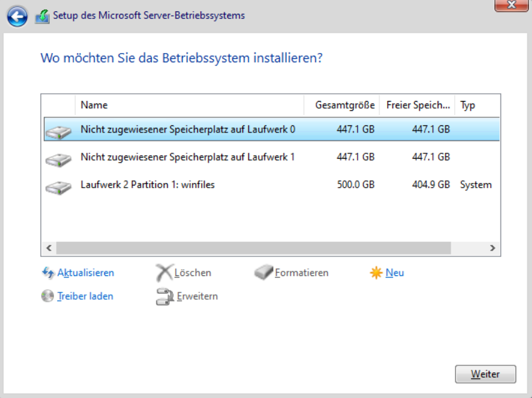The width and height of the screenshot is (532, 398).
Task: Click the Weiter button
Action: coord(485,374)
